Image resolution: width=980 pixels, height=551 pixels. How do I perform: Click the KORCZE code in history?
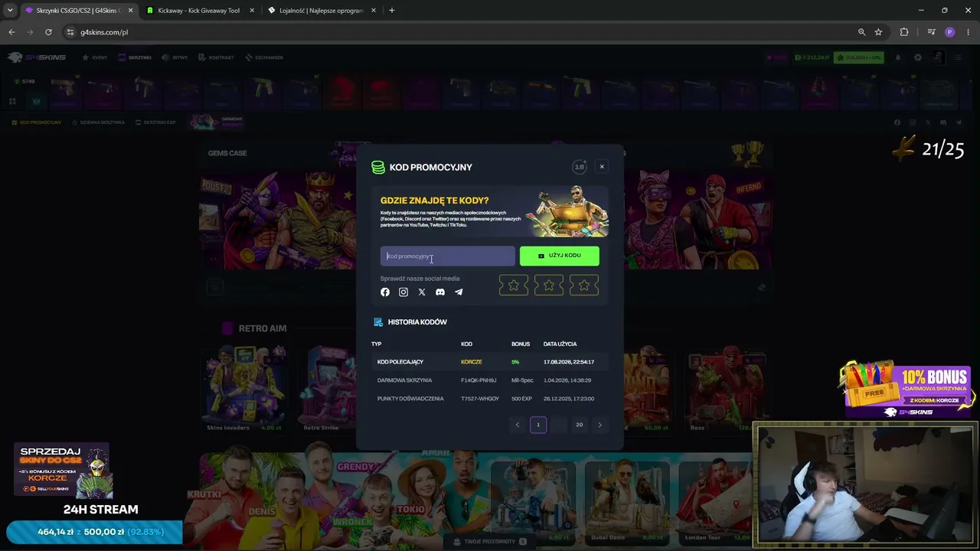pos(472,362)
